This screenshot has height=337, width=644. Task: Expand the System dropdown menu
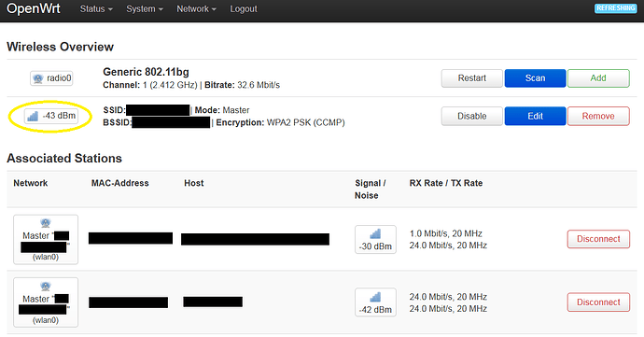point(145,9)
